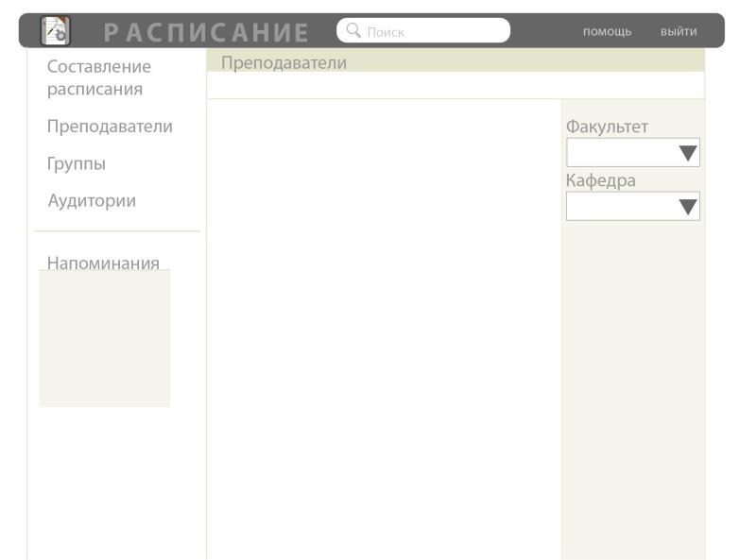
Task: Expand the Кафедра dropdown arrow
Action: tap(688, 207)
